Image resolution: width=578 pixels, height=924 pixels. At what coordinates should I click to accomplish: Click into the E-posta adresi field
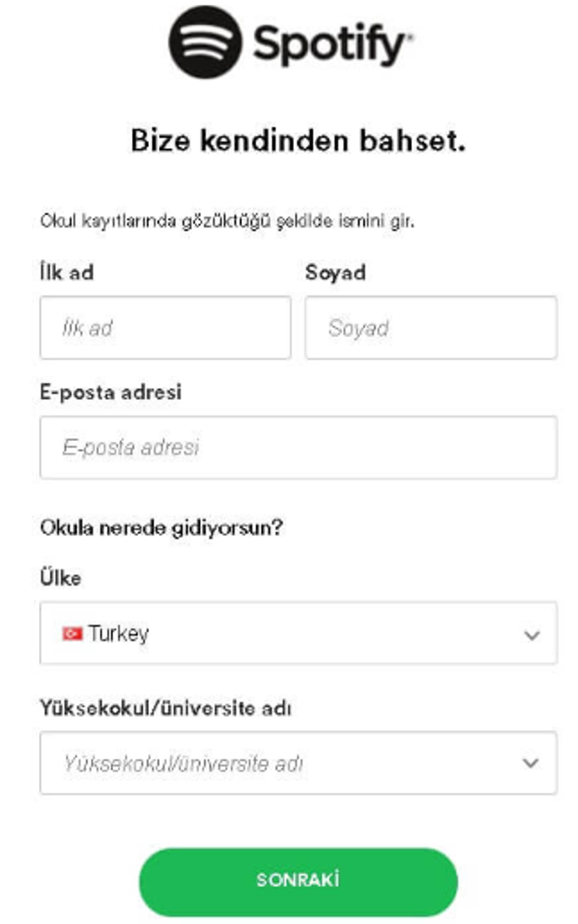pyautogui.click(x=298, y=447)
